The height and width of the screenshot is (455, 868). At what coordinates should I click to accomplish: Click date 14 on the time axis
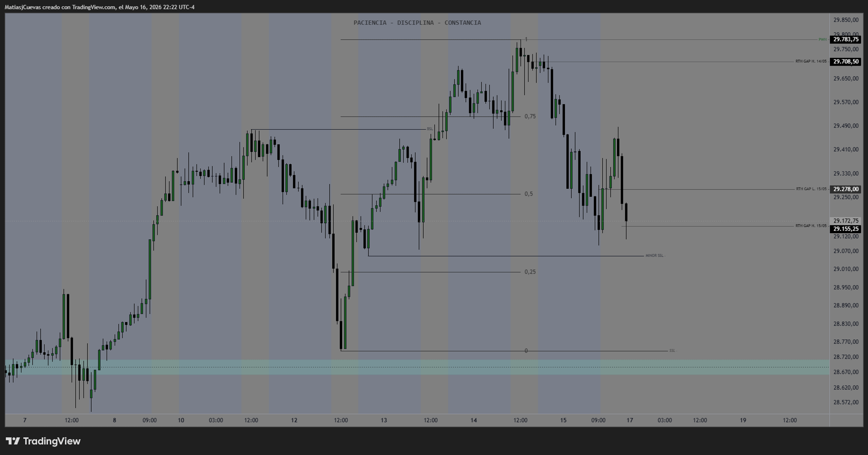tap(474, 420)
